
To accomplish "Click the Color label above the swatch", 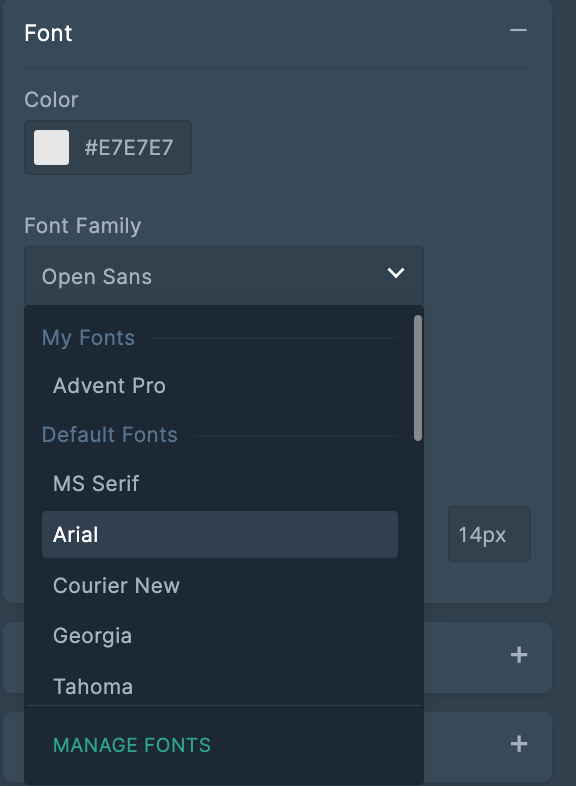I will 51,100.
